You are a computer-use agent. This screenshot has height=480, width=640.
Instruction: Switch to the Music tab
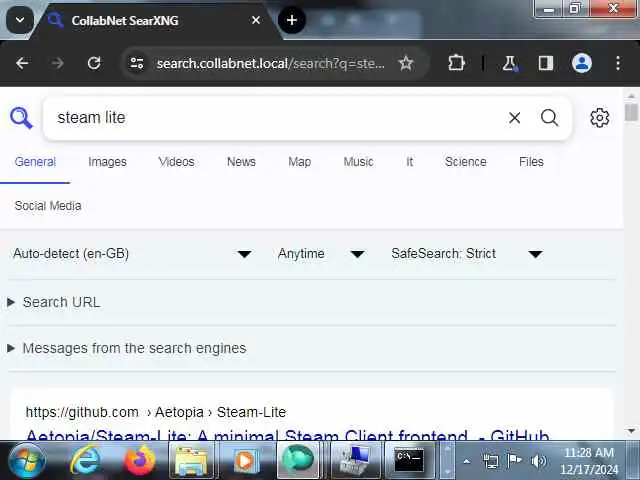click(x=358, y=162)
